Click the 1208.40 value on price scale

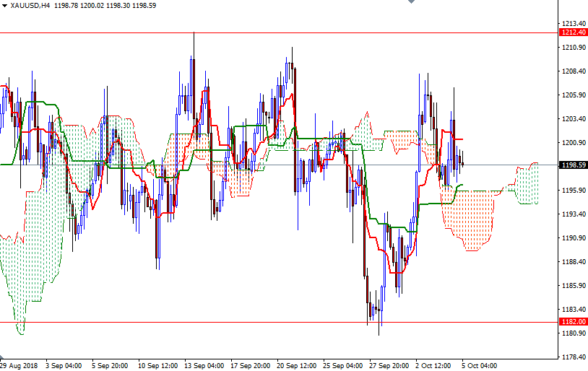[572, 71]
